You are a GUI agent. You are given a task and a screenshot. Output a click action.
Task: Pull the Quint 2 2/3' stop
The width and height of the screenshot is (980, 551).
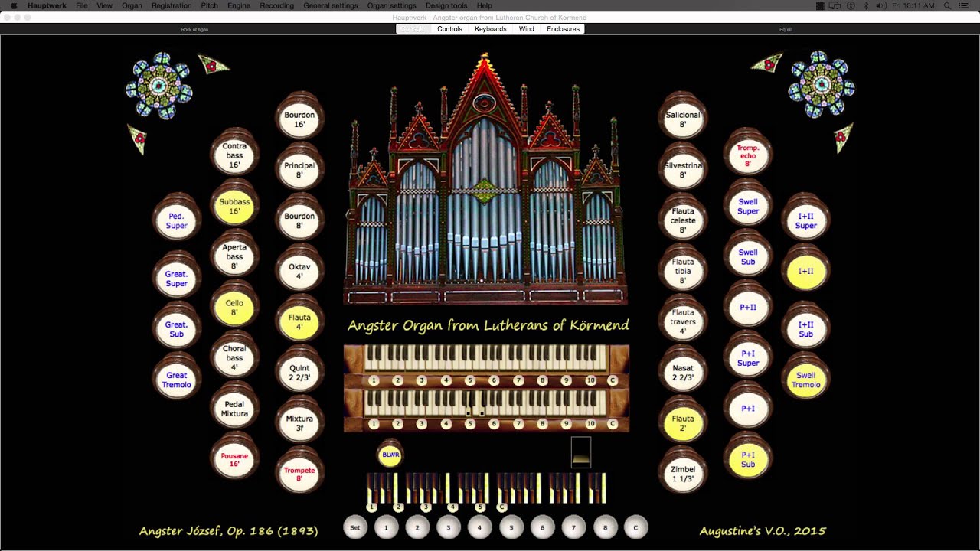299,372
